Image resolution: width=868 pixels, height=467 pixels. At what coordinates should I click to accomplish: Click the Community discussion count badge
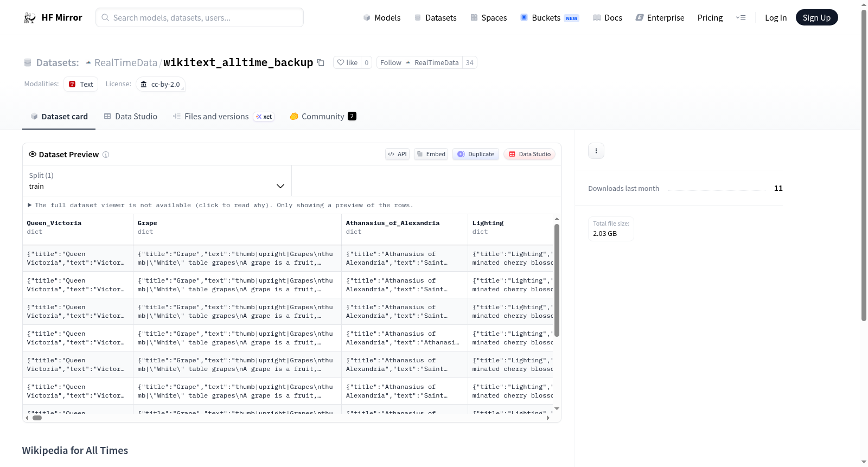click(x=352, y=116)
